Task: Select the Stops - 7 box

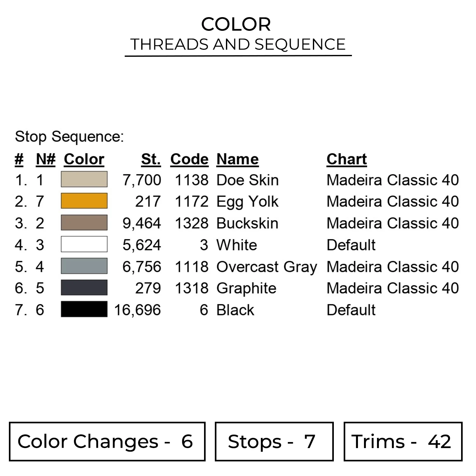Action: [x=274, y=441]
